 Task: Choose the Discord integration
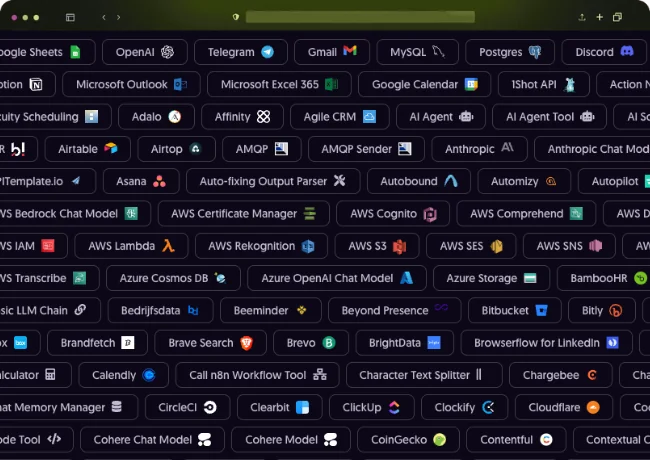(x=603, y=52)
